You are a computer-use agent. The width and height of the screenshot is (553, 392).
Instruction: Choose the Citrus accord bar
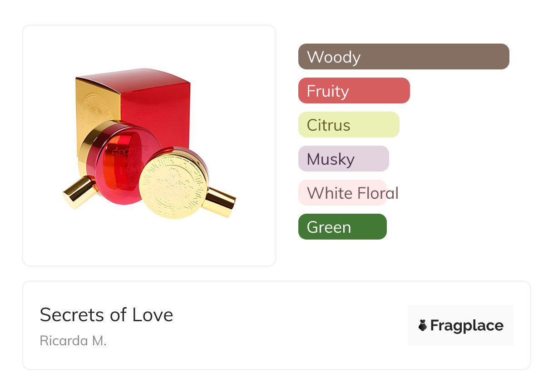(x=348, y=125)
